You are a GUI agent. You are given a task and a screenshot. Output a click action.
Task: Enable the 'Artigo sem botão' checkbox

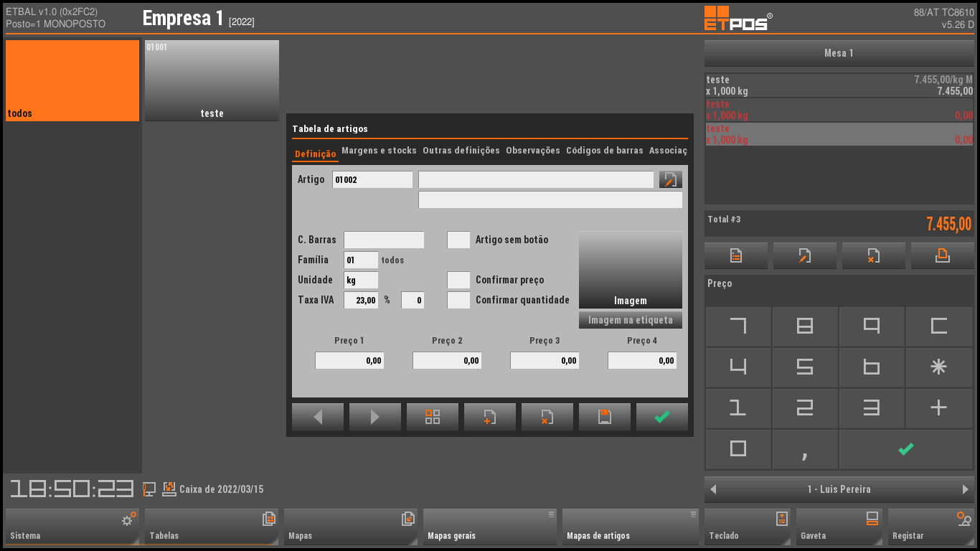[x=458, y=240]
